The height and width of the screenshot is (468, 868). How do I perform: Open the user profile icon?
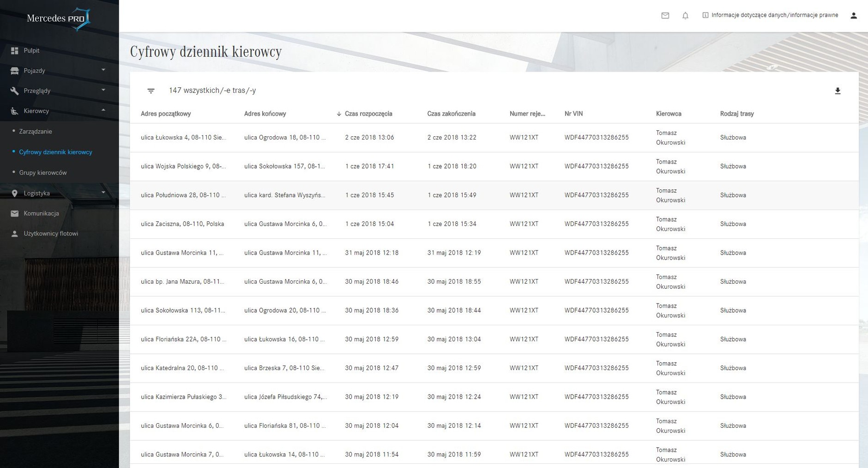click(x=853, y=16)
